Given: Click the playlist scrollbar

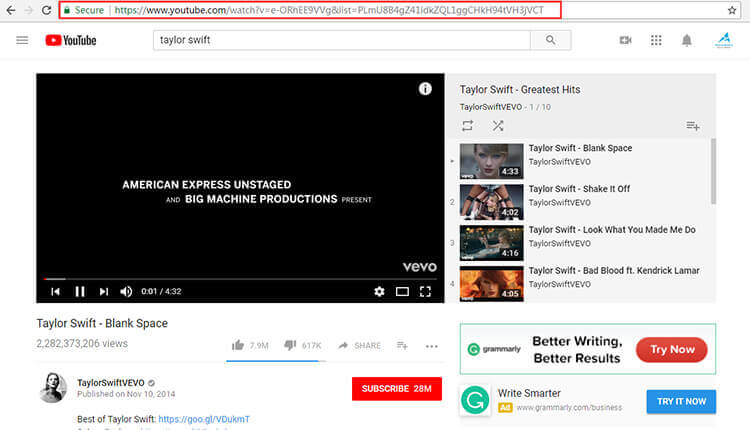Looking at the screenshot, I should pos(713,171).
